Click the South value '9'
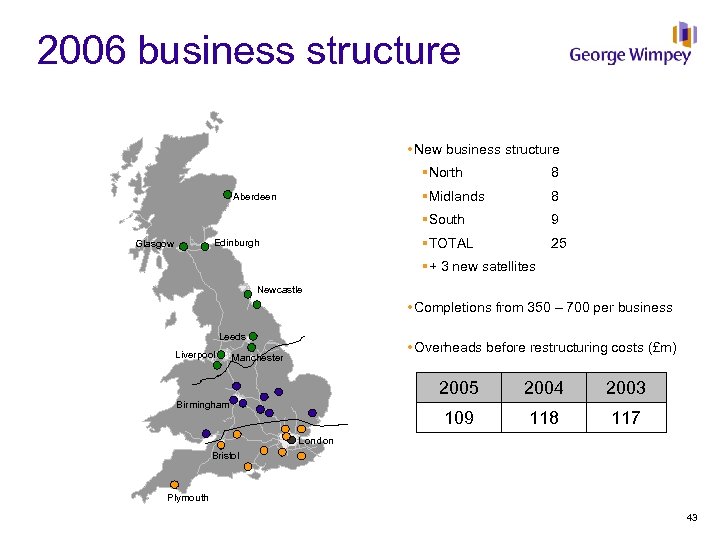 point(555,219)
